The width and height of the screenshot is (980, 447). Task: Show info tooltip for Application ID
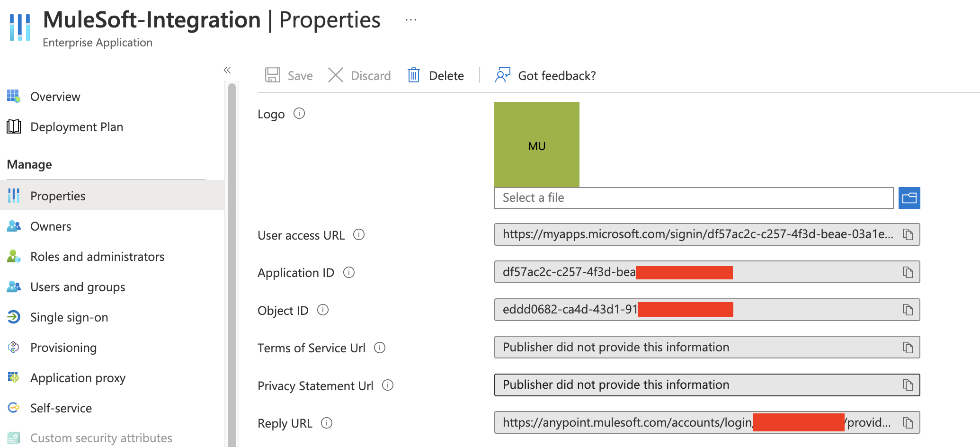tap(349, 272)
